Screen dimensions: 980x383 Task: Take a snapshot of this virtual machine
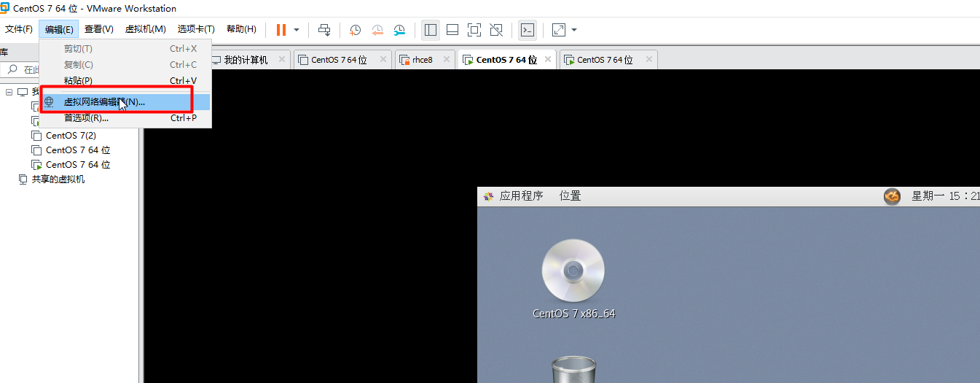(355, 30)
